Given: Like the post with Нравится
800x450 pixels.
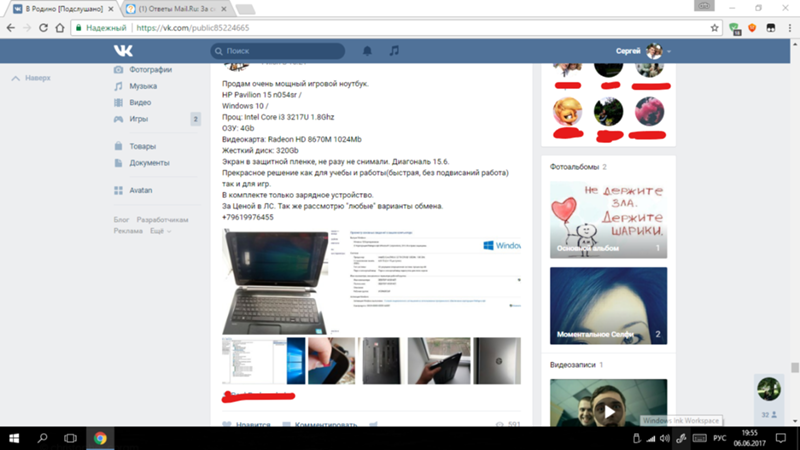Looking at the screenshot, I should click(246, 424).
